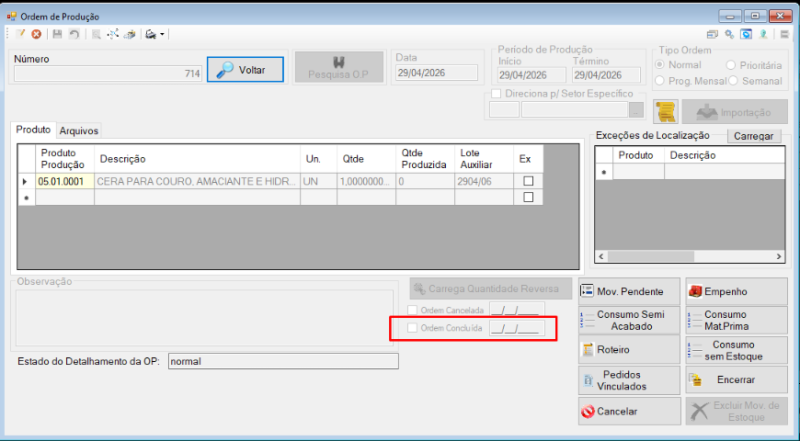Click the Observação text area
Screen dimensions: 800x441
click(x=204, y=318)
